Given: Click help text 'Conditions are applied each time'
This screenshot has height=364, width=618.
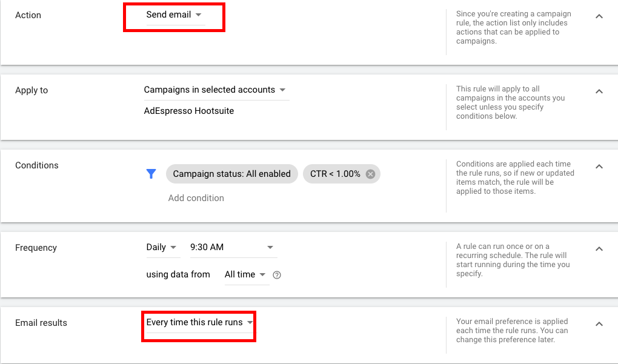Looking at the screenshot, I should [x=515, y=177].
